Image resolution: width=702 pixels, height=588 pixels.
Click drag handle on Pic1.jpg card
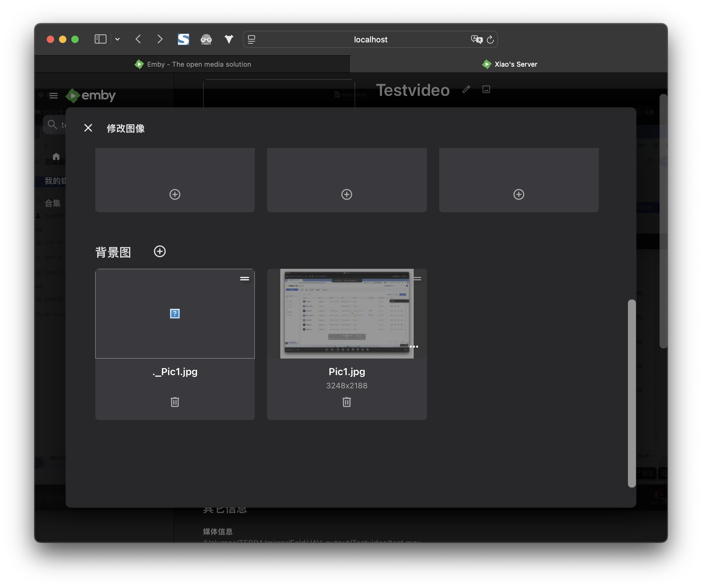click(417, 279)
